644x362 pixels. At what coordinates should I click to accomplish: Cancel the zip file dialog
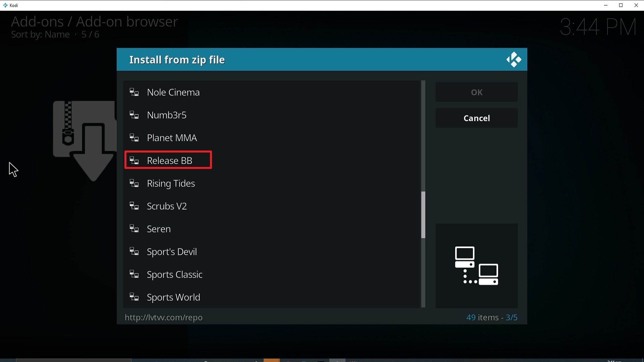[x=477, y=118]
